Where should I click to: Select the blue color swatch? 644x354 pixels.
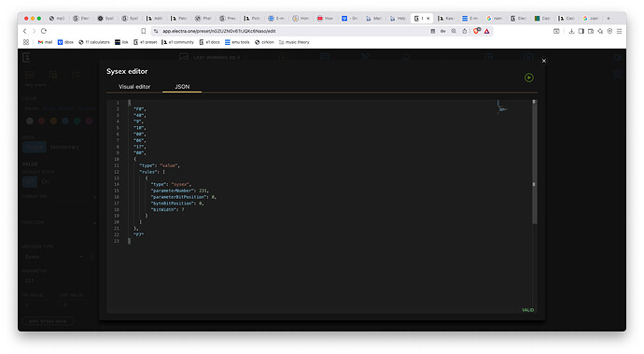[x=65, y=120]
